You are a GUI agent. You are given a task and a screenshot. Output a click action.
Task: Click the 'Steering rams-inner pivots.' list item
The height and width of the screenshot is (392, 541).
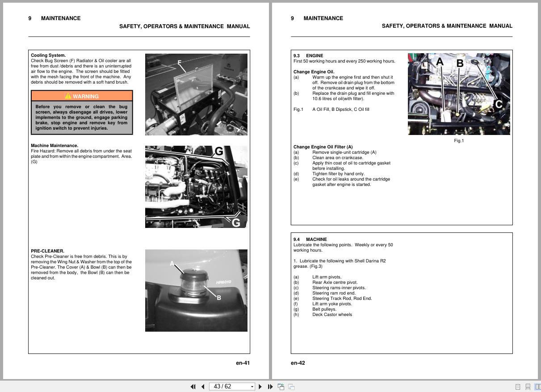point(339,288)
